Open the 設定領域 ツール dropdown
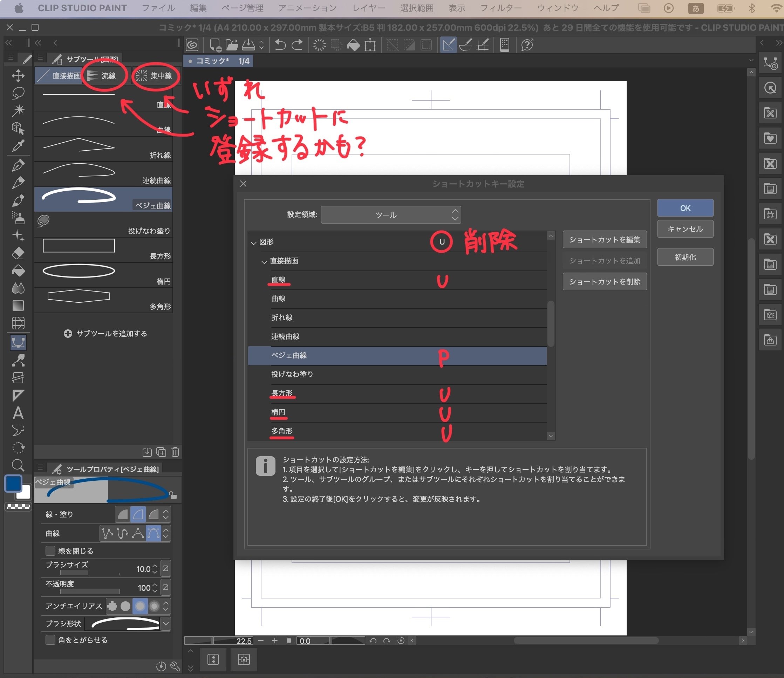 pyautogui.click(x=391, y=214)
